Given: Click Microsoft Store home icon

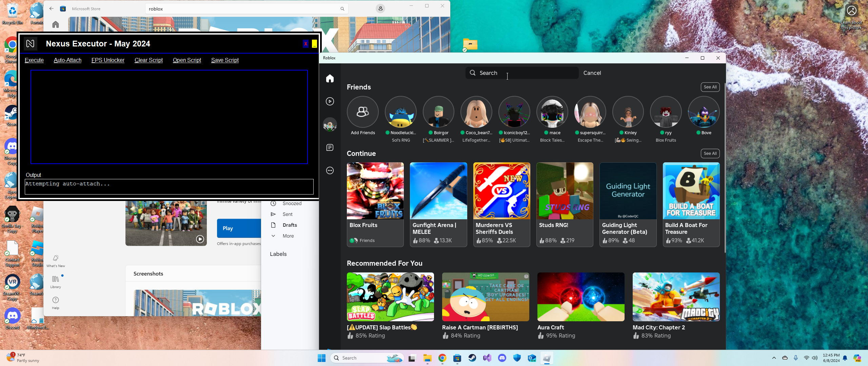Looking at the screenshot, I should (x=56, y=24).
